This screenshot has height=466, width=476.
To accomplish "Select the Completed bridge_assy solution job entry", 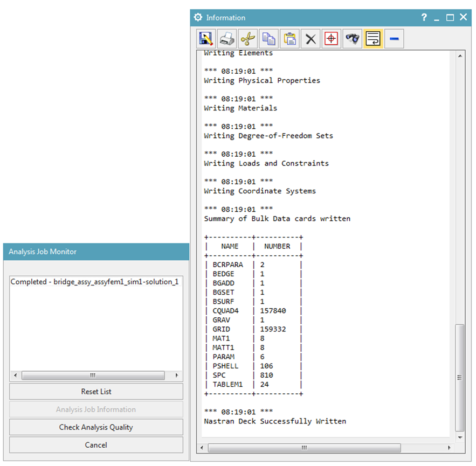I will coord(95,282).
